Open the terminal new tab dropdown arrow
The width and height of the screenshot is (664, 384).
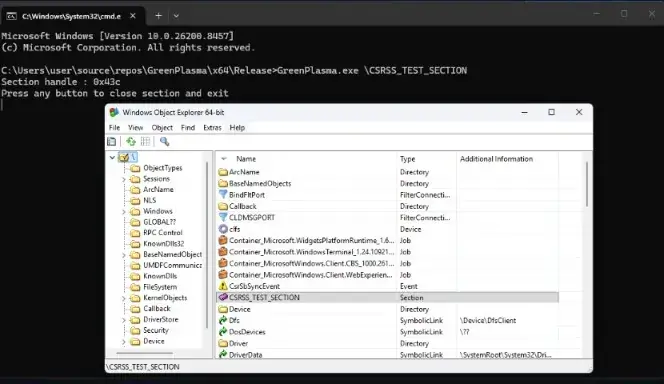pos(176,16)
